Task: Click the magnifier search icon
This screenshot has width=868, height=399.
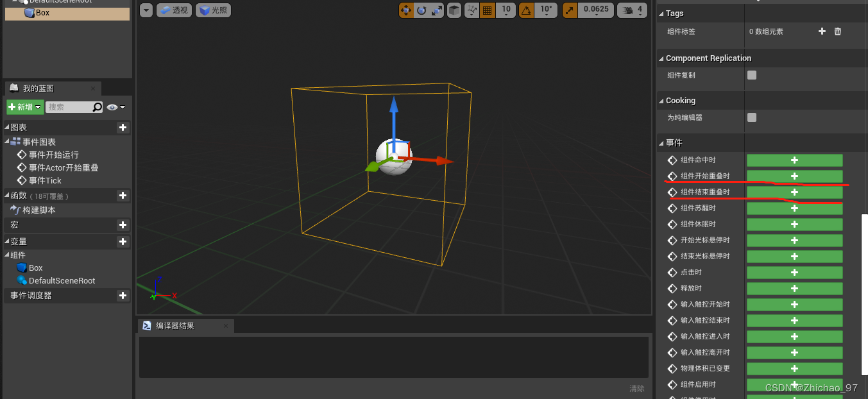Action: point(98,107)
